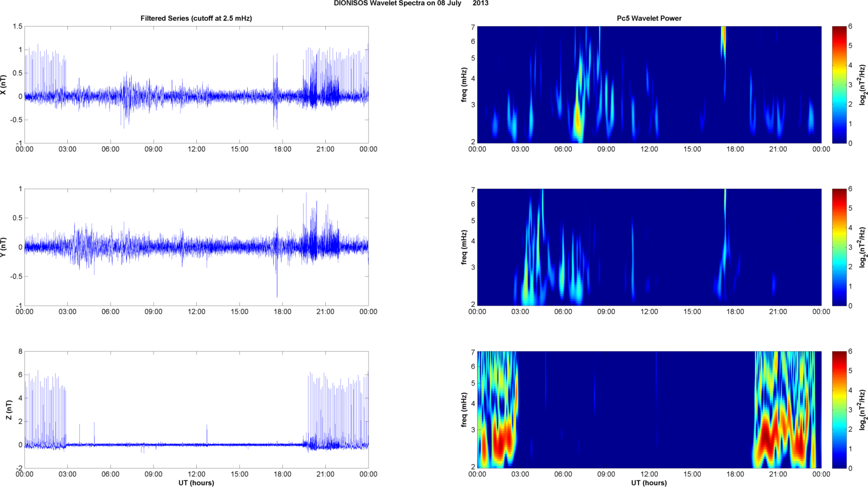The height and width of the screenshot is (487, 868).
Task: Click 'UT (hours)' label under Z wavelet spectrogram
Action: 649,483
